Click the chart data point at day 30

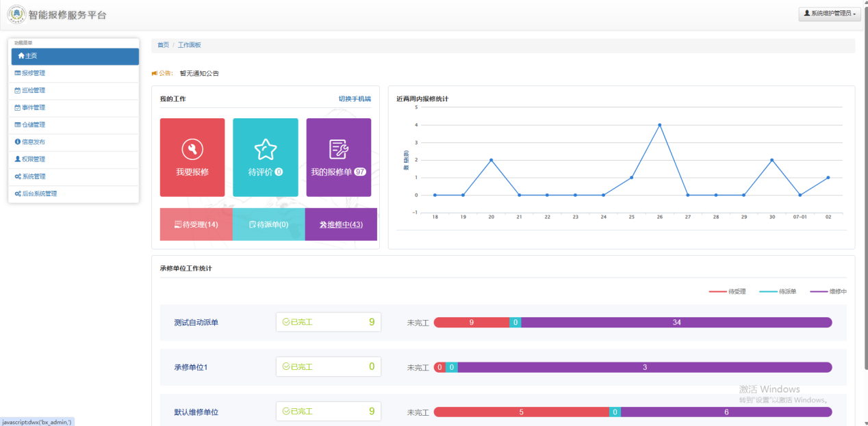tap(771, 160)
